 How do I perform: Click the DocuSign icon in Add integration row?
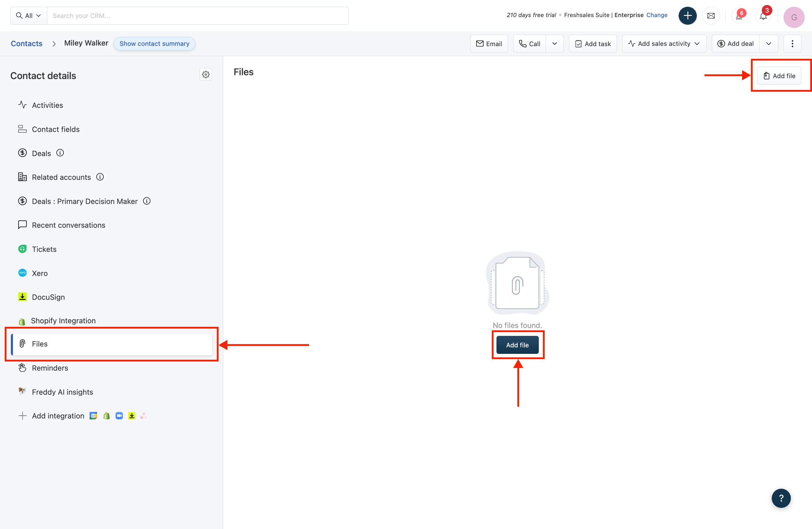click(132, 416)
